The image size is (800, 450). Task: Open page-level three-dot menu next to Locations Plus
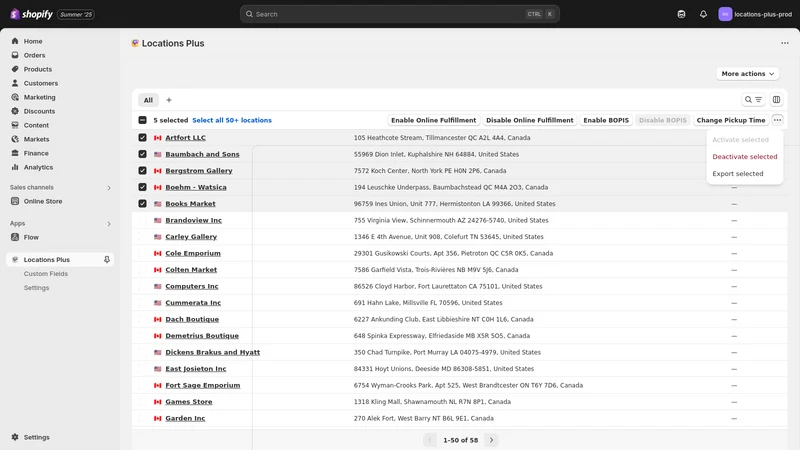tap(785, 43)
